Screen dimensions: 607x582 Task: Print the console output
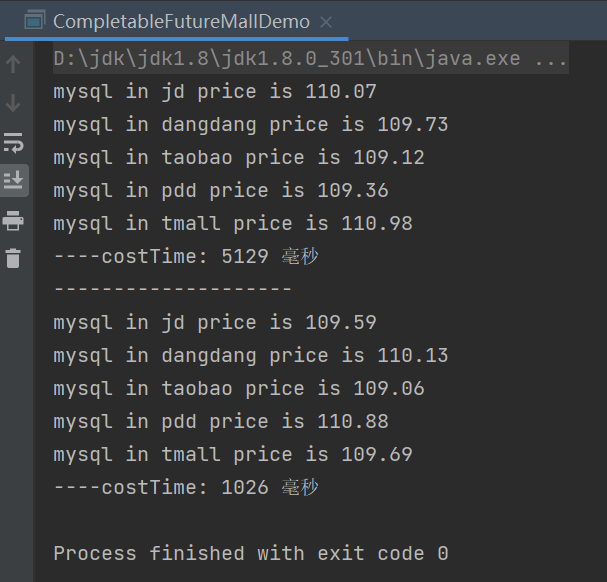tap(13, 220)
